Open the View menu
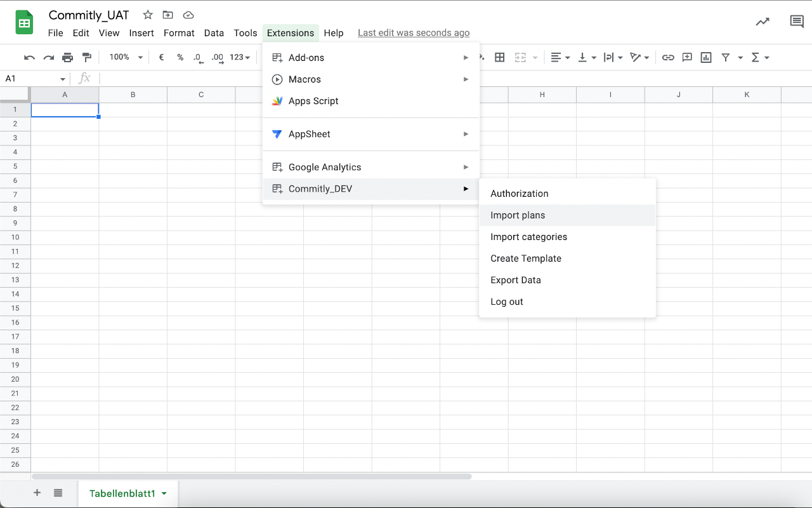Viewport: 812px width, 508px height. pos(109,33)
